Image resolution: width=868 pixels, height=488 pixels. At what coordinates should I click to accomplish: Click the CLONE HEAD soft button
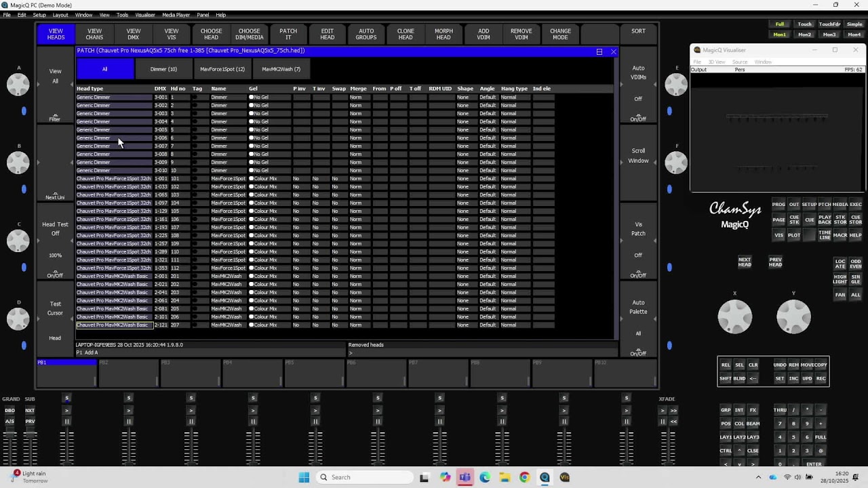[406, 34]
